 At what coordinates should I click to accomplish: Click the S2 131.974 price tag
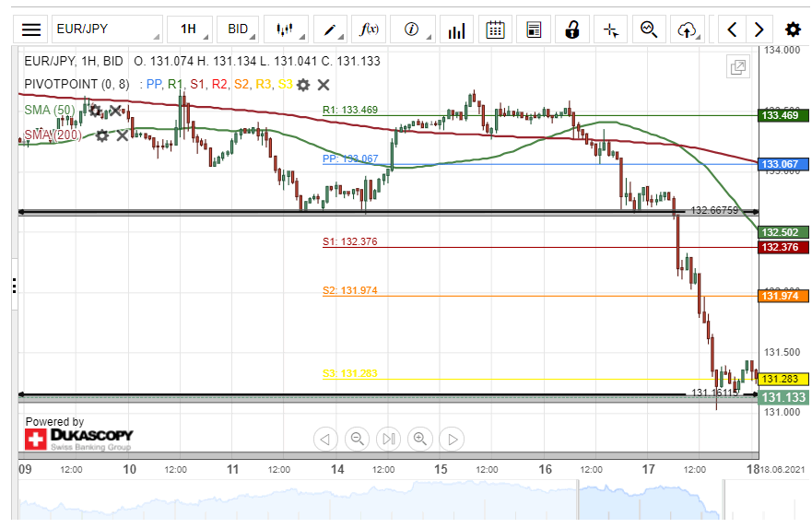[783, 296]
